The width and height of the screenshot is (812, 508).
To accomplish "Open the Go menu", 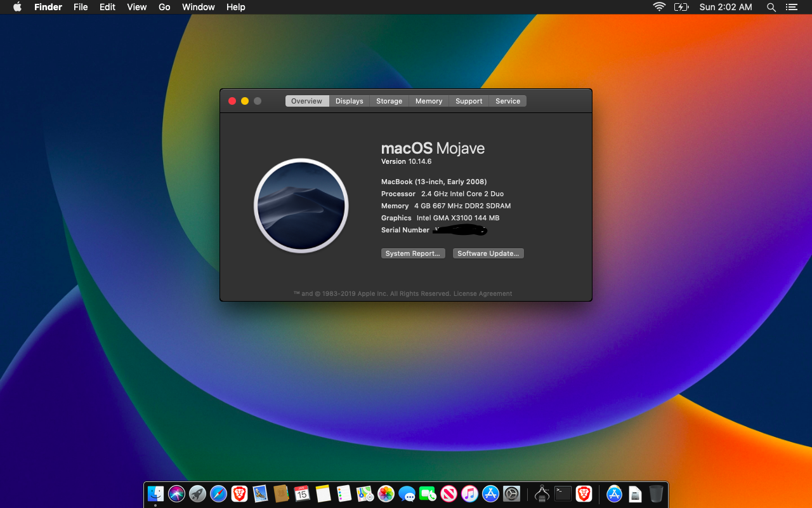I will coord(164,7).
